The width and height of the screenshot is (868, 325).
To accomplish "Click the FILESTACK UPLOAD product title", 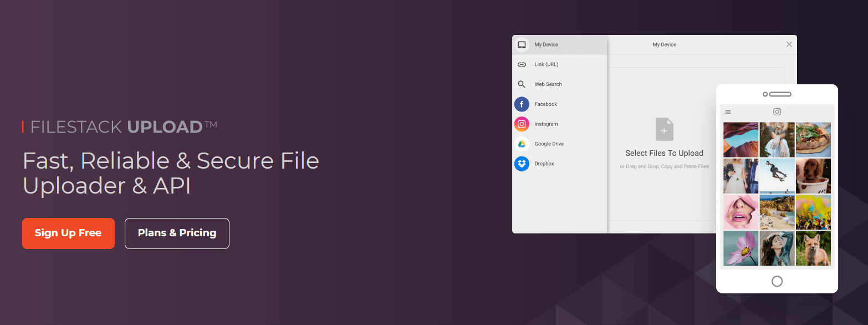I will pyautogui.click(x=123, y=127).
